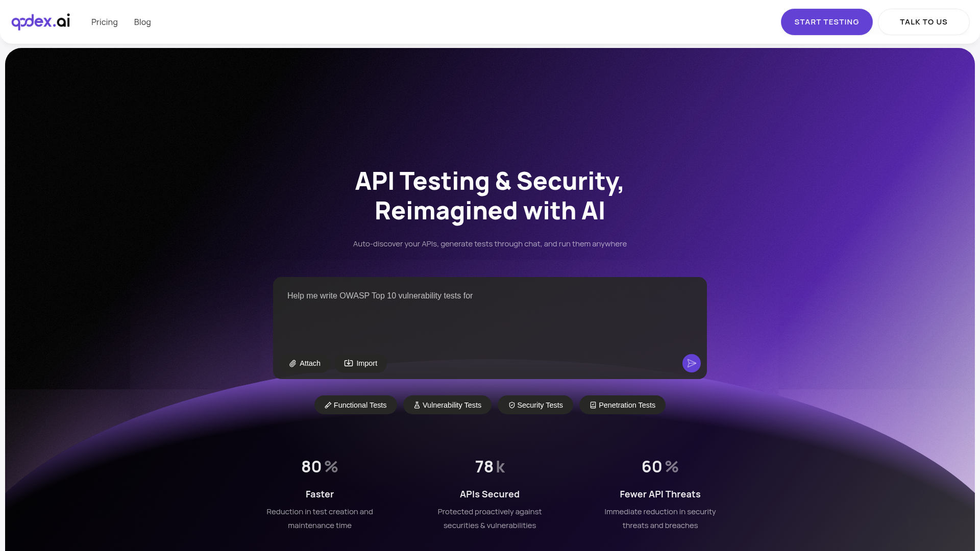
Task: Open the qodex.ai logo home link
Action: click(41, 21)
